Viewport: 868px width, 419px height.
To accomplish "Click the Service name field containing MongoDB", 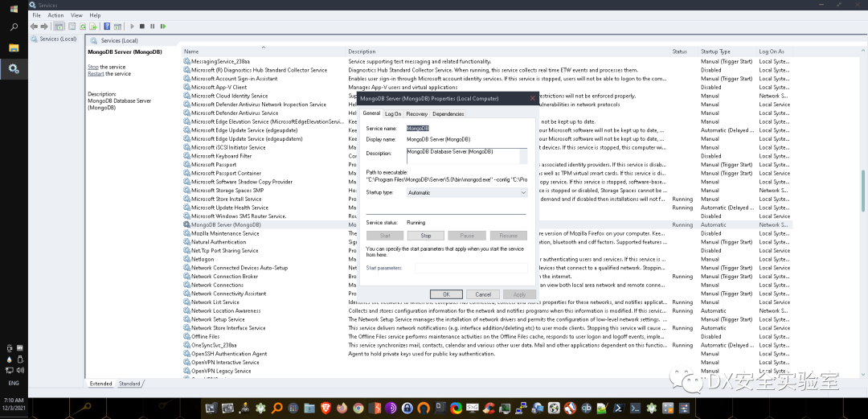I will [x=418, y=128].
